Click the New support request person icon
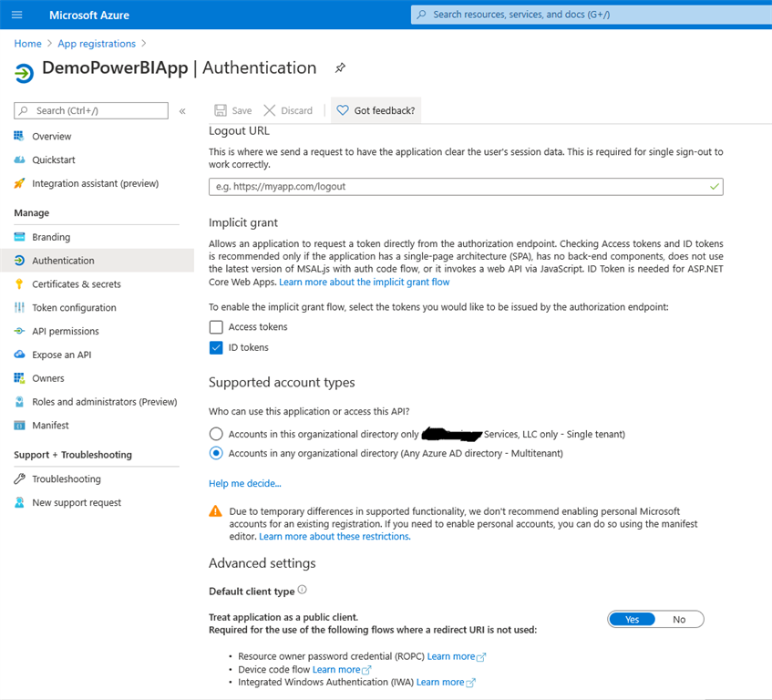772x700 pixels. point(19,502)
